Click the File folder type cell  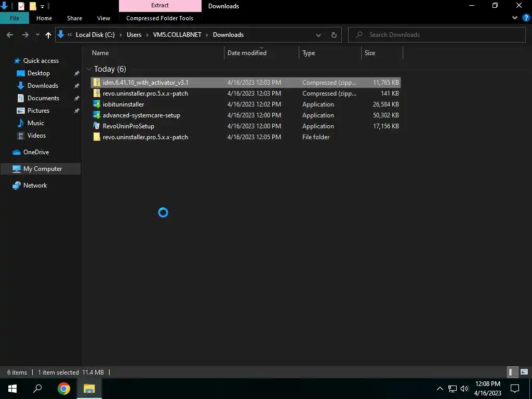click(x=316, y=137)
